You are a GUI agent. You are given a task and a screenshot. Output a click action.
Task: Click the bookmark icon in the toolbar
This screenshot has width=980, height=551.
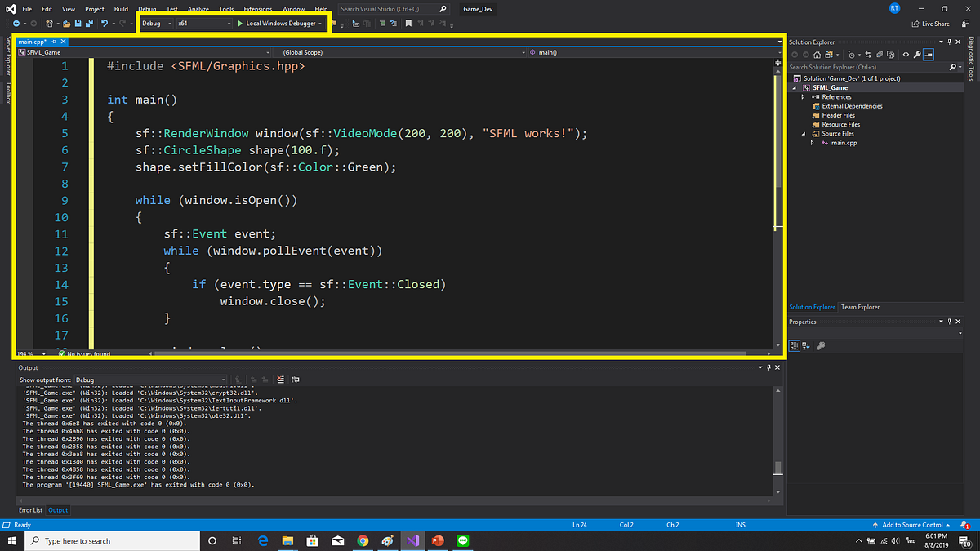(408, 24)
